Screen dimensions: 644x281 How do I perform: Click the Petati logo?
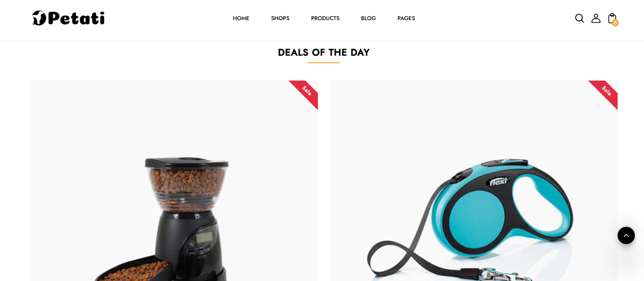[x=68, y=18]
